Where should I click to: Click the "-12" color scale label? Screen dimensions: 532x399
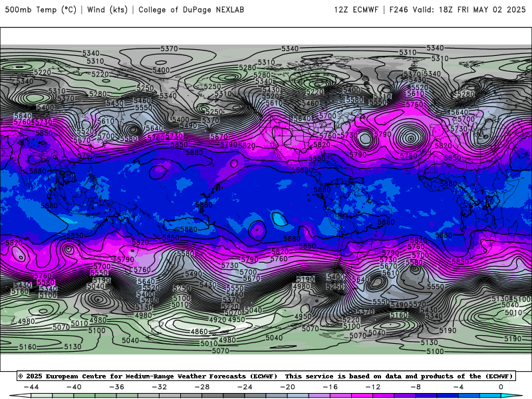373,387
